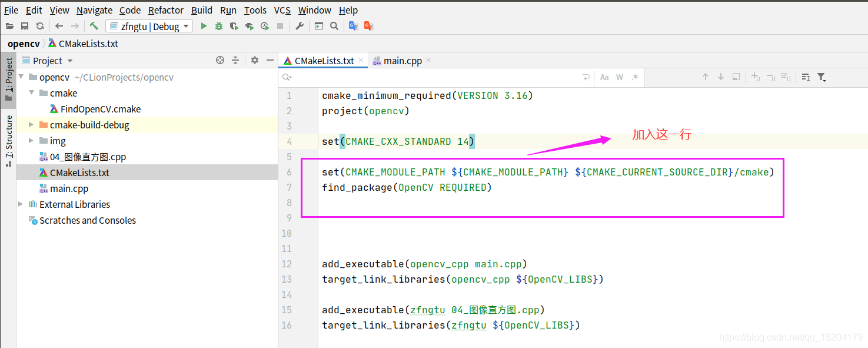868x348 pixels.
Task: Open the Run Anything terminal icon
Action: 319,26
